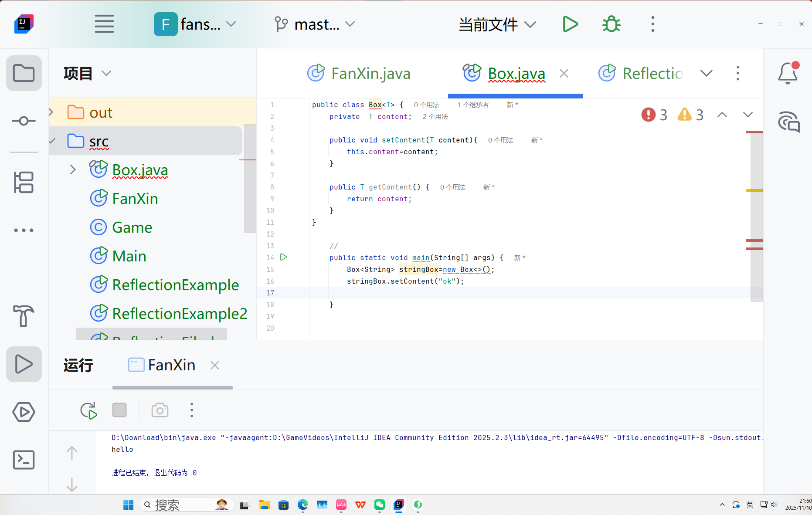Viewport: 812px width, 515px height.
Task: Click 0 个用法 hint beside setContent
Action: (501, 140)
